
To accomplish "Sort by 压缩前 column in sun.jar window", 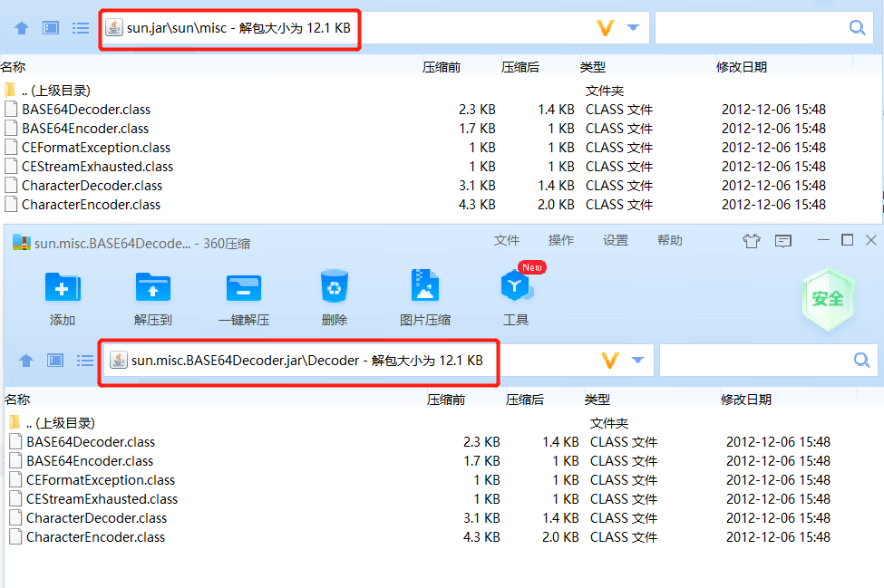I will pyautogui.click(x=442, y=68).
